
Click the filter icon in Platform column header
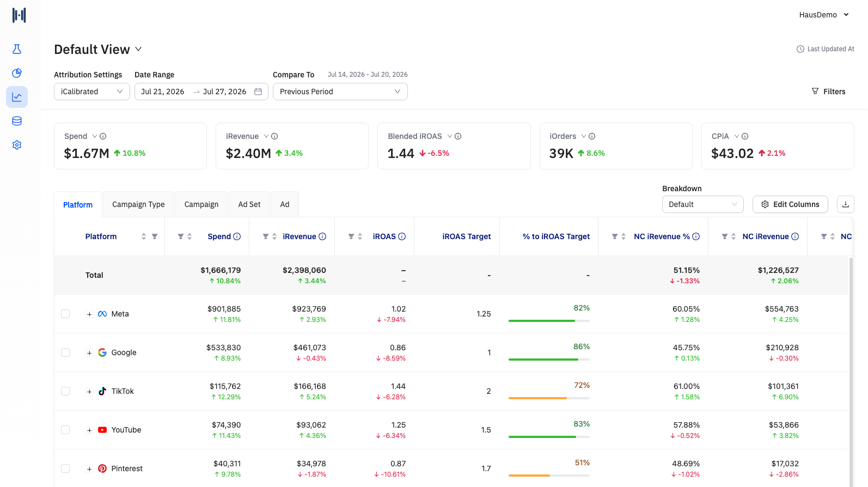[x=155, y=236]
